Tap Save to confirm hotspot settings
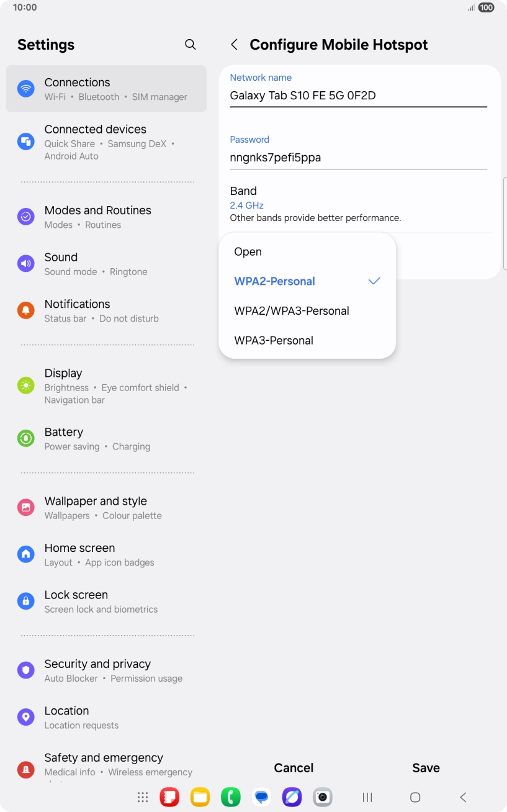The width and height of the screenshot is (507, 812). coord(426,768)
